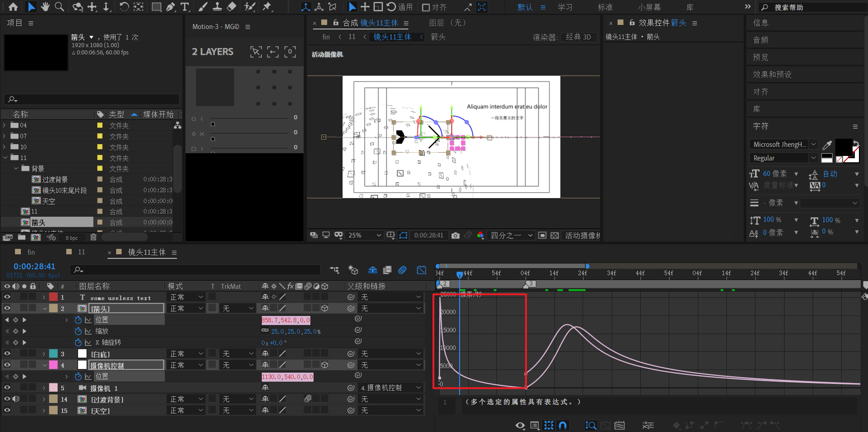Screen dimensions: 868x432
Task: Click the 8 bpc color depth button
Action: coord(72,238)
